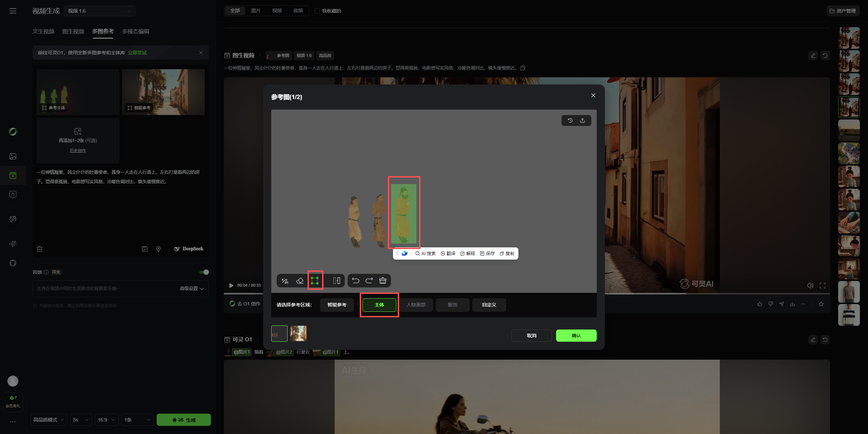
Task: Clear all selections with broom icon
Action: (x=383, y=281)
